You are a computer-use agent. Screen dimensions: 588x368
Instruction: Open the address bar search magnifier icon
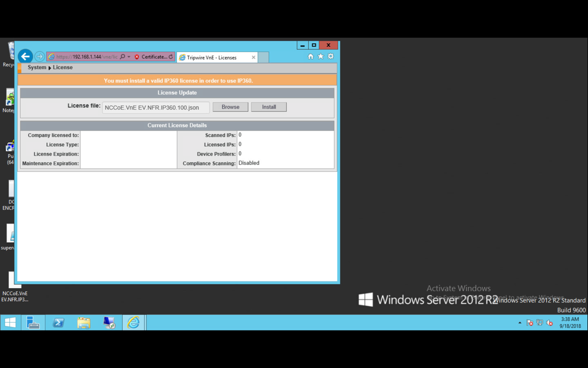tap(123, 57)
